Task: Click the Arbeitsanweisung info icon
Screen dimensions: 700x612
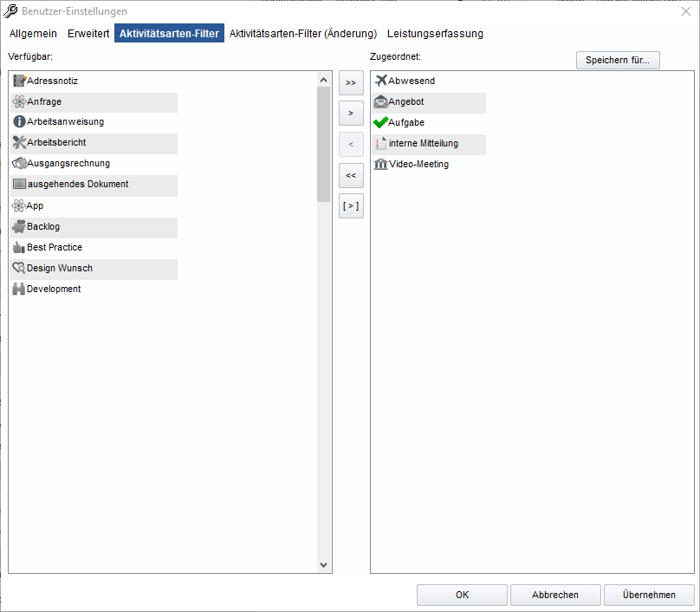Action: tap(19, 121)
